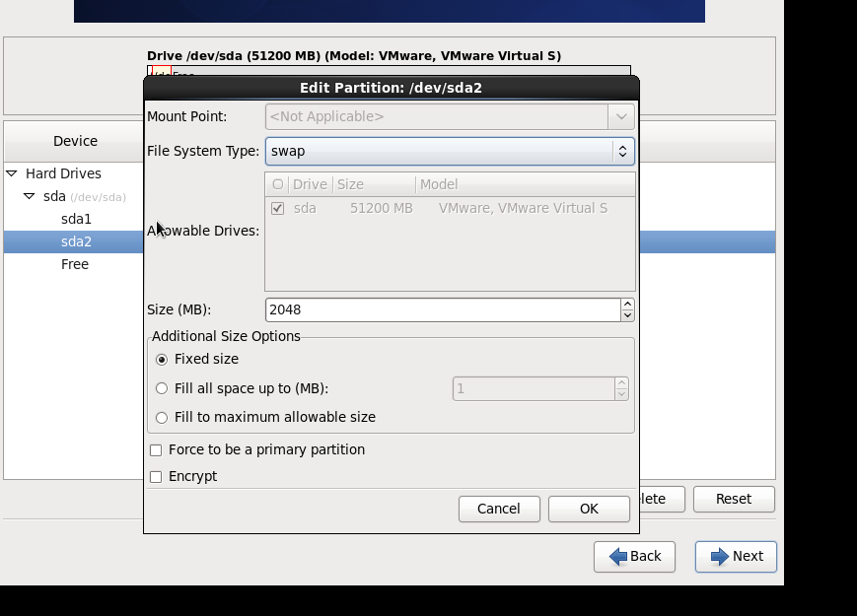The height and width of the screenshot is (616, 857).
Task: Click into the Size (MB) field
Action: (x=443, y=310)
